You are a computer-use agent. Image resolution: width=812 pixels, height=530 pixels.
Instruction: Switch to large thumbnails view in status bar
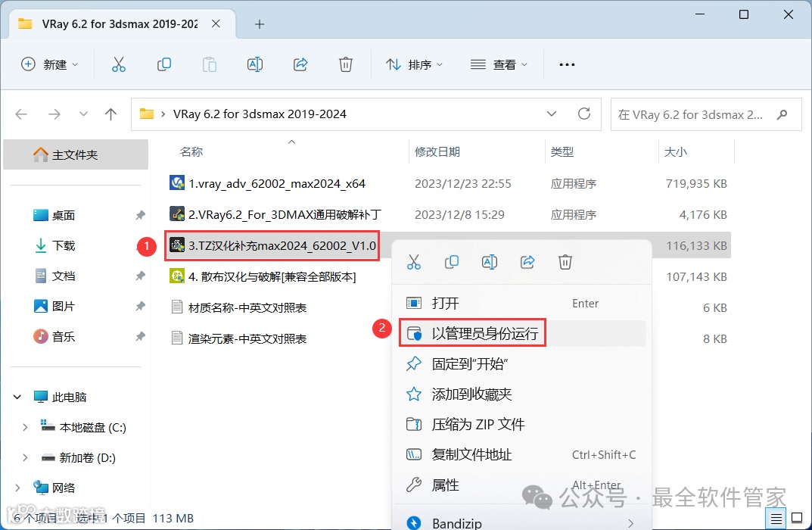[x=797, y=518]
